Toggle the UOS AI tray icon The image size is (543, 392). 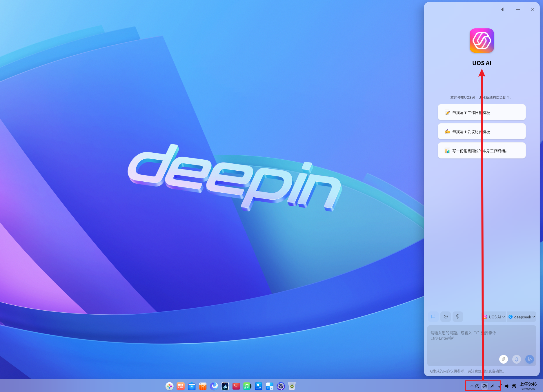point(485,386)
